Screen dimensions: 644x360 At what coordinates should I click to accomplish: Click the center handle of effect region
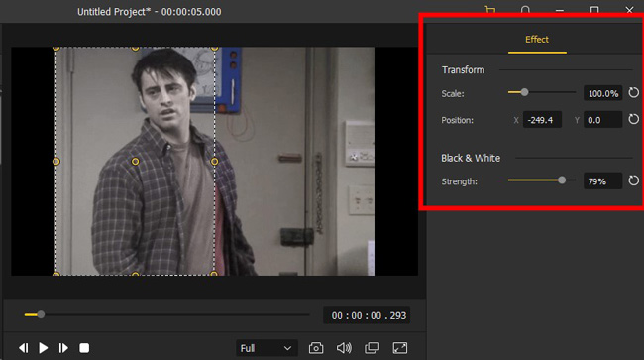pos(135,162)
